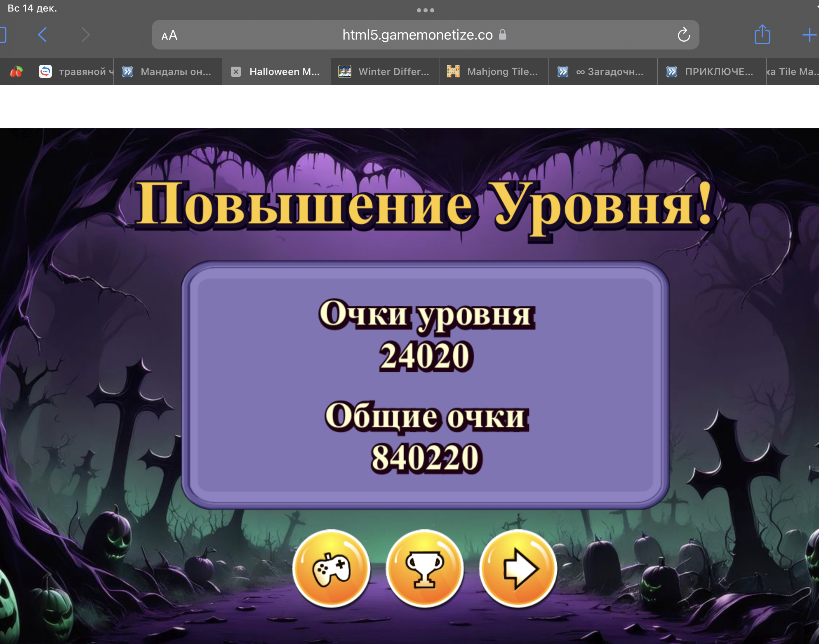Click the html5.gamemonetize.co address field
This screenshot has width=819, height=644.
(417, 35)
